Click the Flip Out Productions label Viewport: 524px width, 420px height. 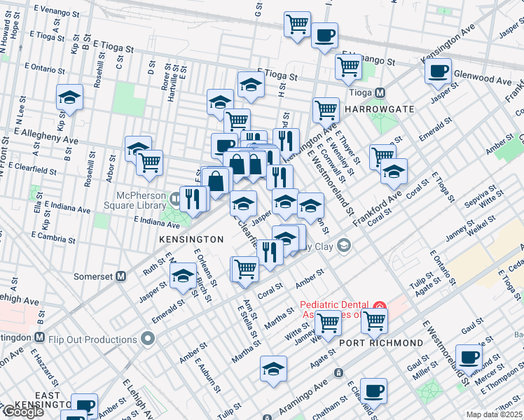pyautogui.click(x=92, y=340)
